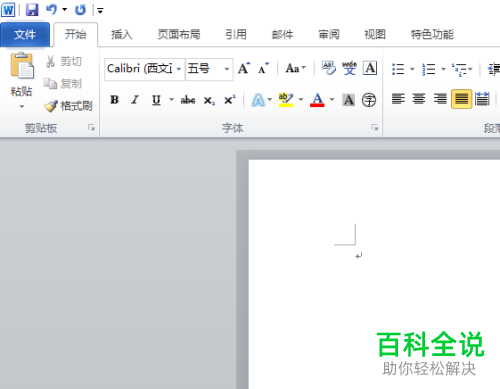The image size is (500, 389).
Task: Grow font size with large A
Action: [x=244, y=68]
